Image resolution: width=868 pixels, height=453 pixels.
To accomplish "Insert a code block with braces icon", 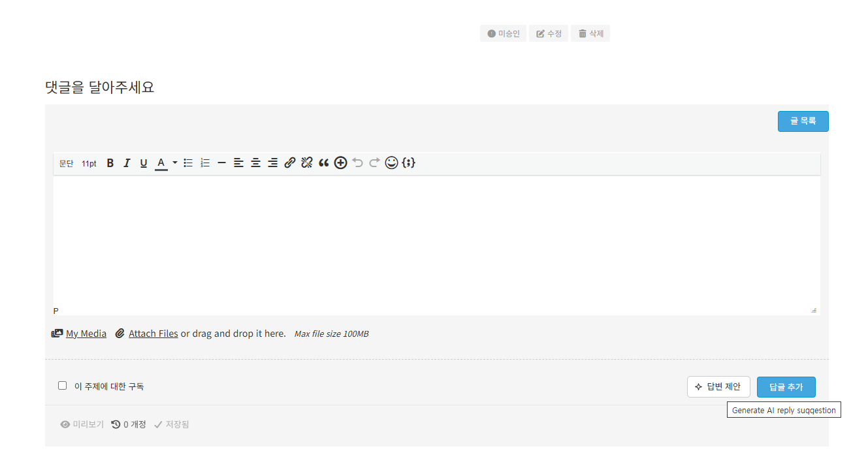I will (409, 163).
